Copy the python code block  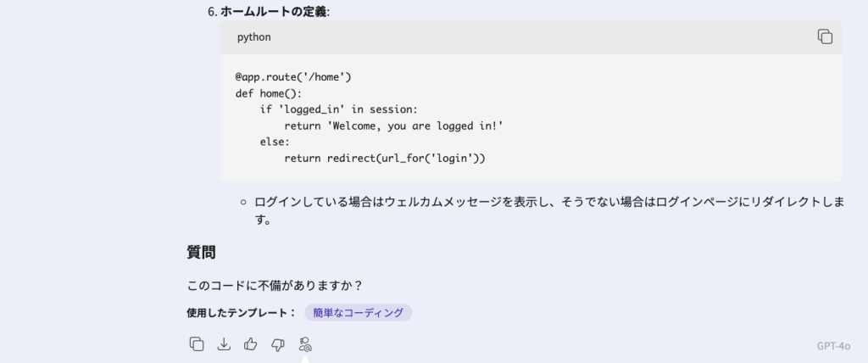click(x=825, y=36)
